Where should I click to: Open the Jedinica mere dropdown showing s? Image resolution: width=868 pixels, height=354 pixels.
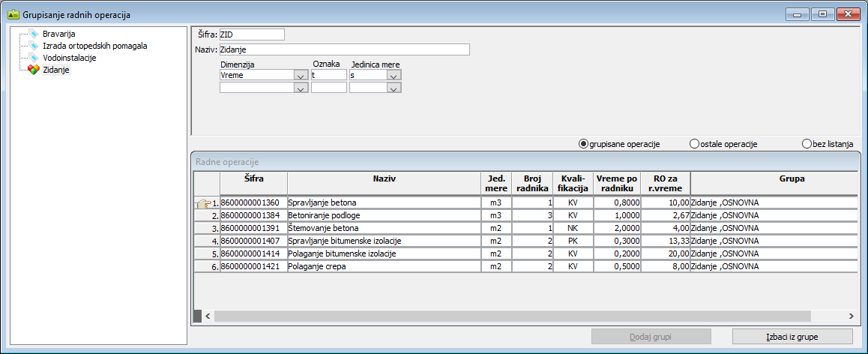click(x=394, y=76)
